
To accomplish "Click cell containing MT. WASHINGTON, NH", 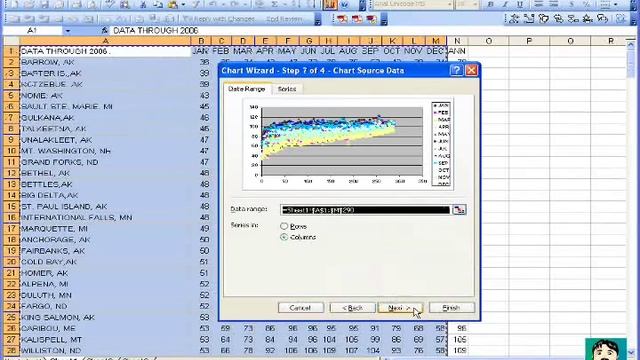I will (x=105, y=151).
